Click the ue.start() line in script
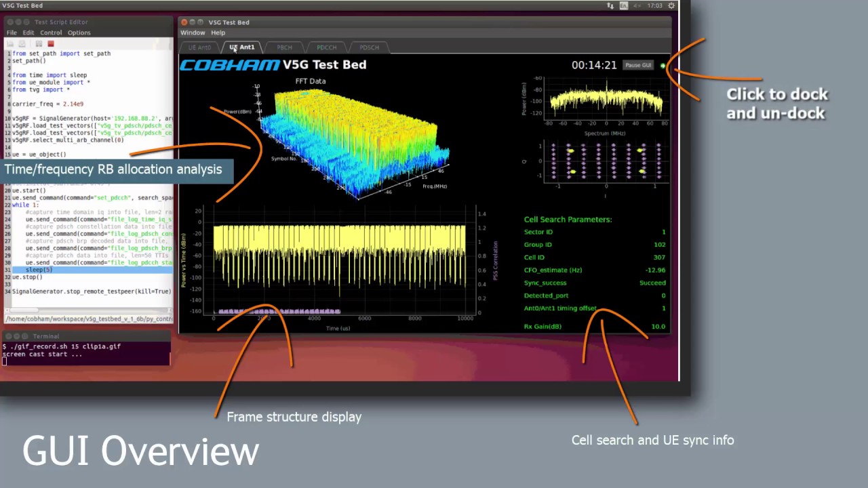The width and height of the screenshot is (868, 488). pos(29,190)
